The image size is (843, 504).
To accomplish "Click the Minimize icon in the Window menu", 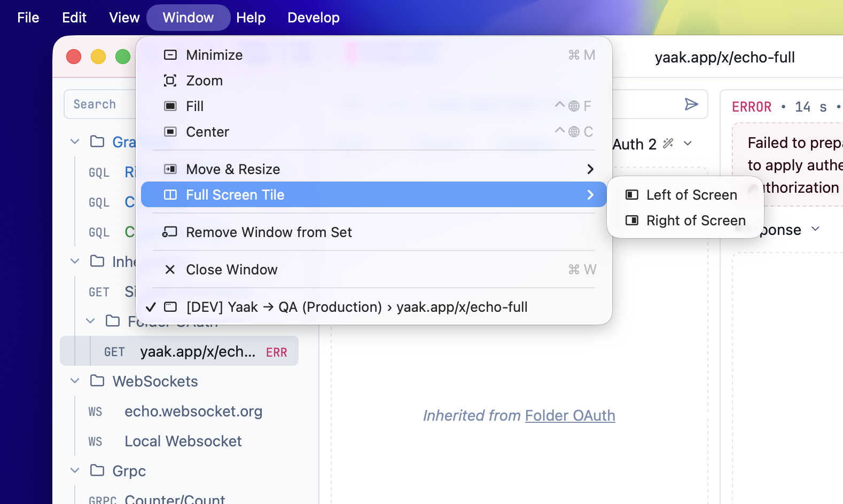I will [170, 55].
